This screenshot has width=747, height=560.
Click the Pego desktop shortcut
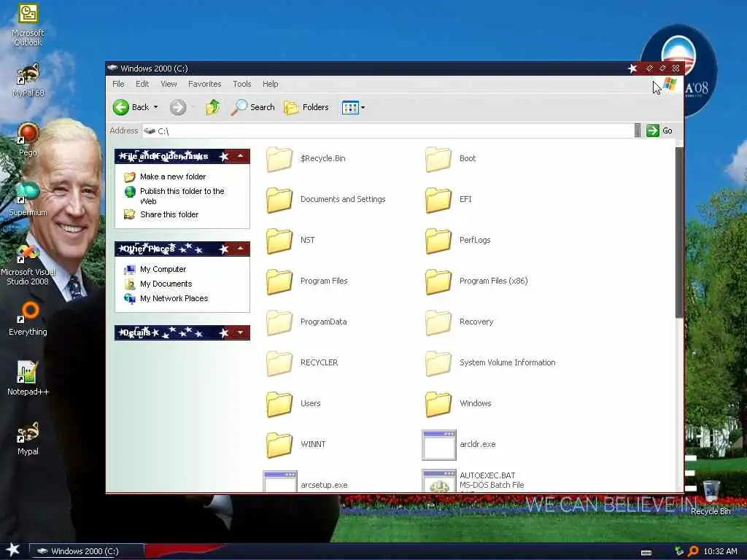coord(28,139)
